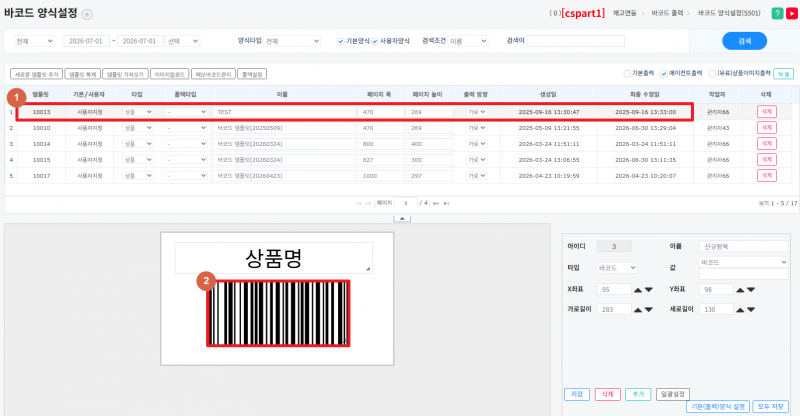Click the 새로운 템플릿 추가 button
This screenshot has width=800, height=416.
[37, 75]
